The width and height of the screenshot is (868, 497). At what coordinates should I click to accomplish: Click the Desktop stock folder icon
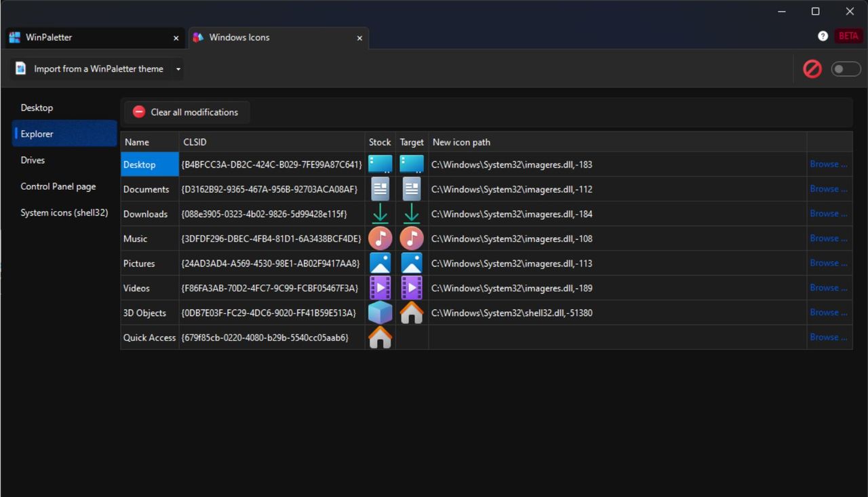[380, 163]
